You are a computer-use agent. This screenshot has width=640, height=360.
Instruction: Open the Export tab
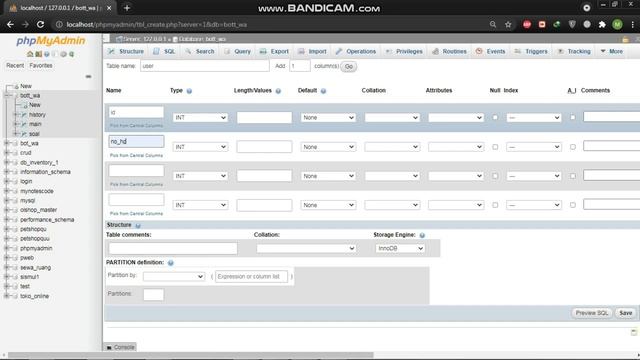(x=274, y=51)
